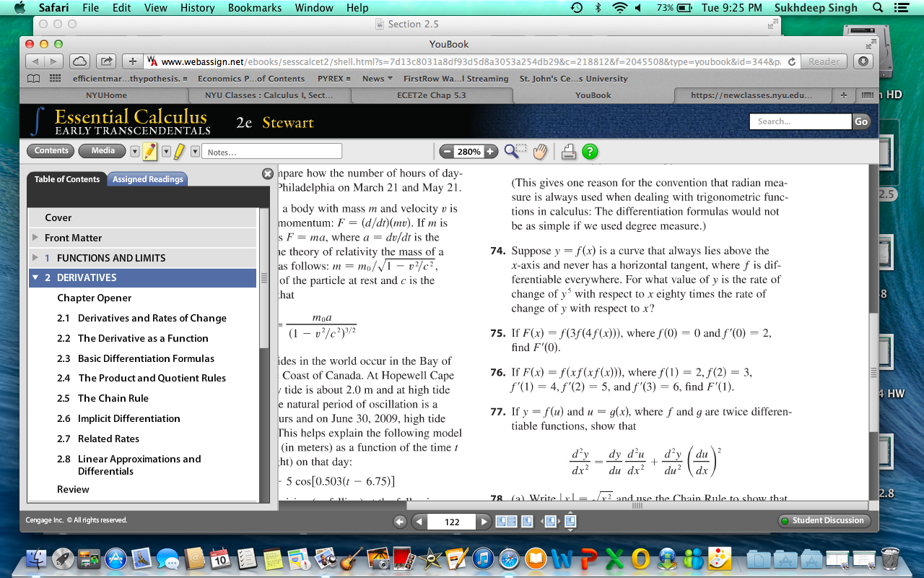Open Finder from the Dock

pyautogui.click(x=36, y=558)
